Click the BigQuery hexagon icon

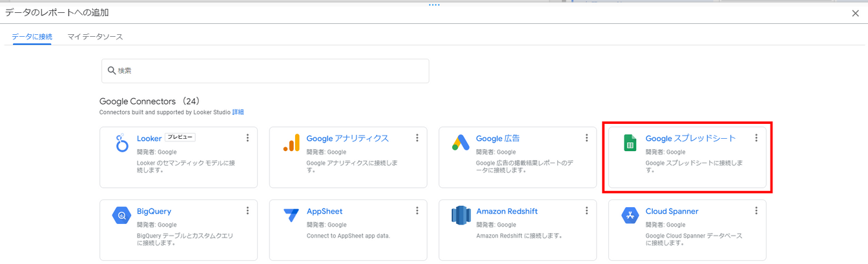click(122, 216)
